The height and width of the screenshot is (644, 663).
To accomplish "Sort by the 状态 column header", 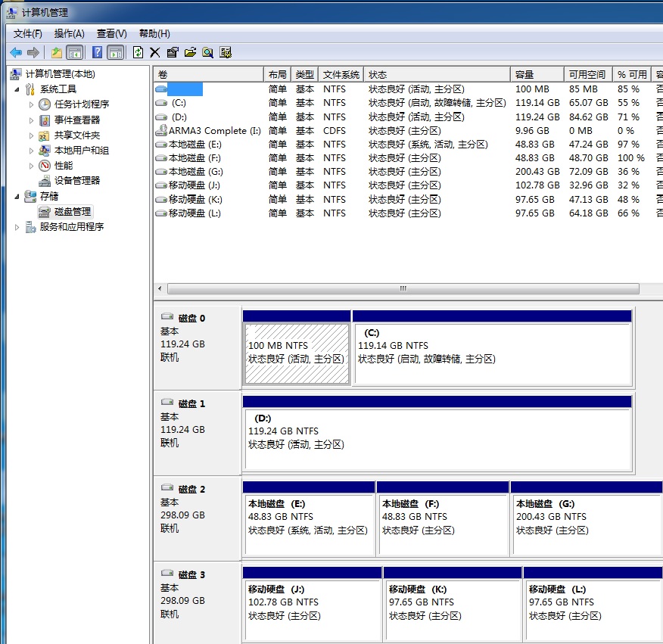I will [x=437, y=74].
